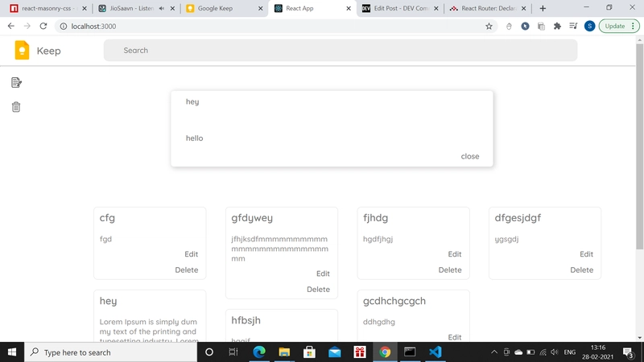Viewport: 644px width, 362px height.
Task: Focus the Keep Search field
Action: click(x=341, y=50)
